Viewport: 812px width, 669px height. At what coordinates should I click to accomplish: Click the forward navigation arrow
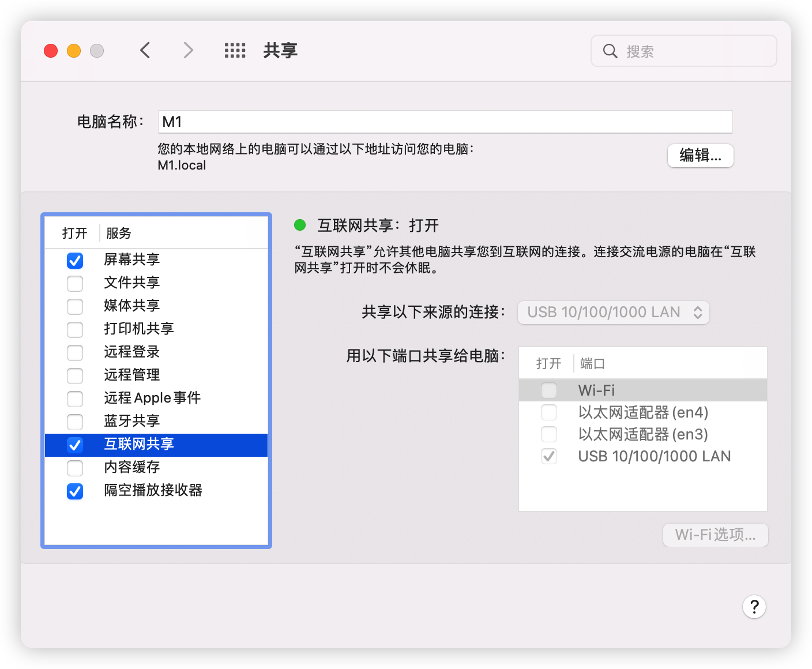(189, 50)
